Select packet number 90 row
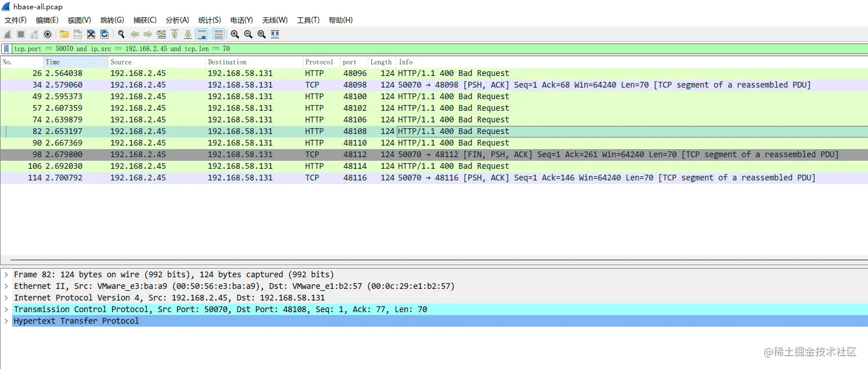 pyautogui.click(x=434, y=143)
